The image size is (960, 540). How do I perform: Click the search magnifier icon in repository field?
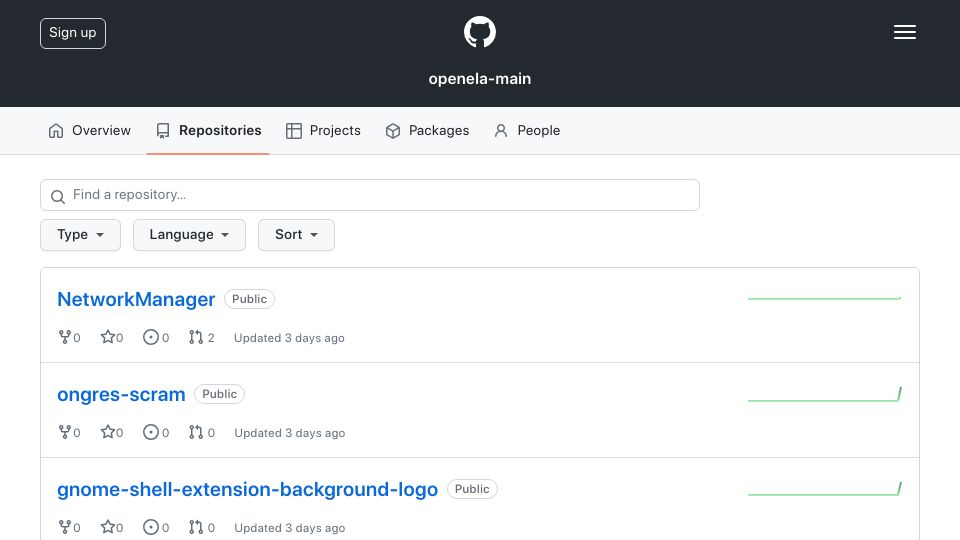(x=58, y=197)
